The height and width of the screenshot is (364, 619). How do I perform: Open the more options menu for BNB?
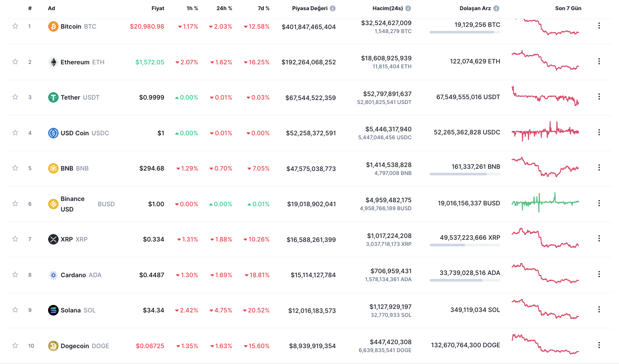click(599, 167)
